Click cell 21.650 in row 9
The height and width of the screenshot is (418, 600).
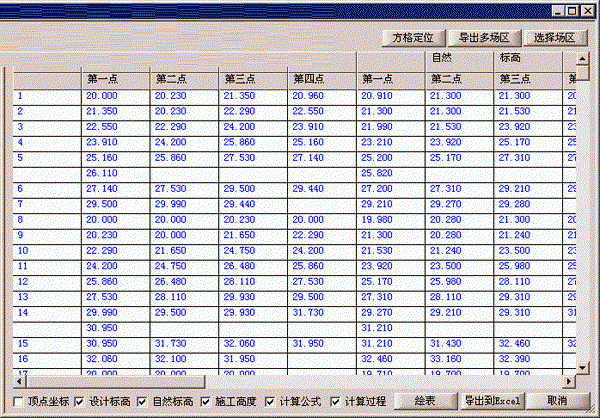pos(253,235)
